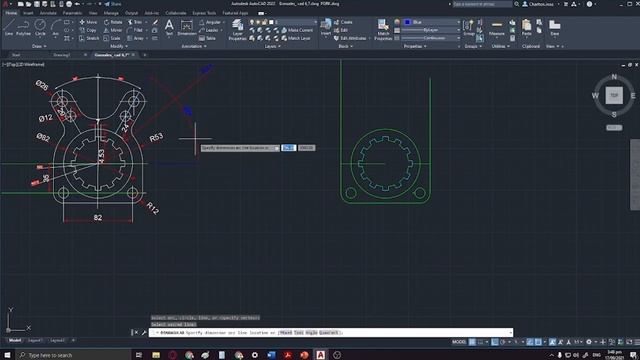Open the Group tool
This screenshot has height=360, width=640.
(x=469, y=27)
